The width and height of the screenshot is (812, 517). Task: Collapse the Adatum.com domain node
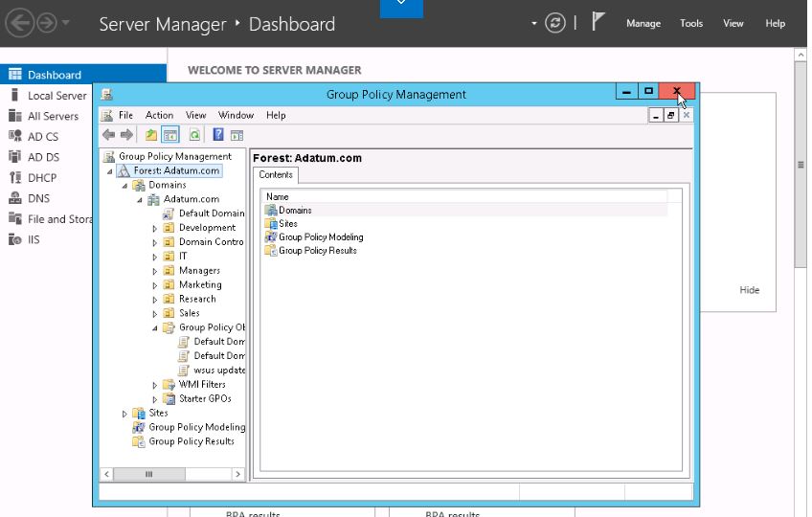[140, 200]
